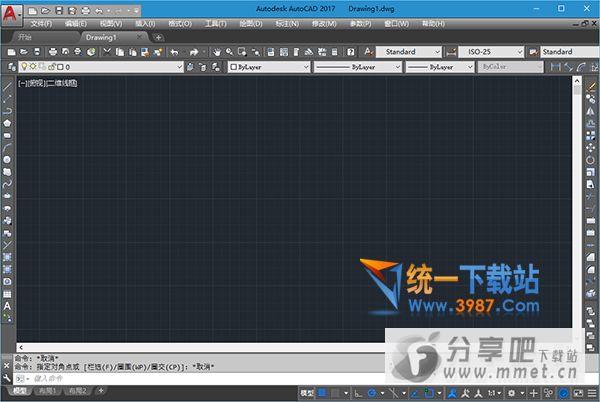Select the Fillet modify tool
The width and height of the screenshot is (600, 402).
591,269
